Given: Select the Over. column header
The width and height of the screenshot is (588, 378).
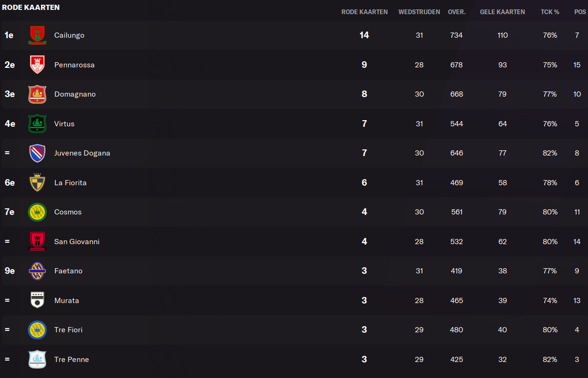Looking at the screenshot, I should coord(457,12).
